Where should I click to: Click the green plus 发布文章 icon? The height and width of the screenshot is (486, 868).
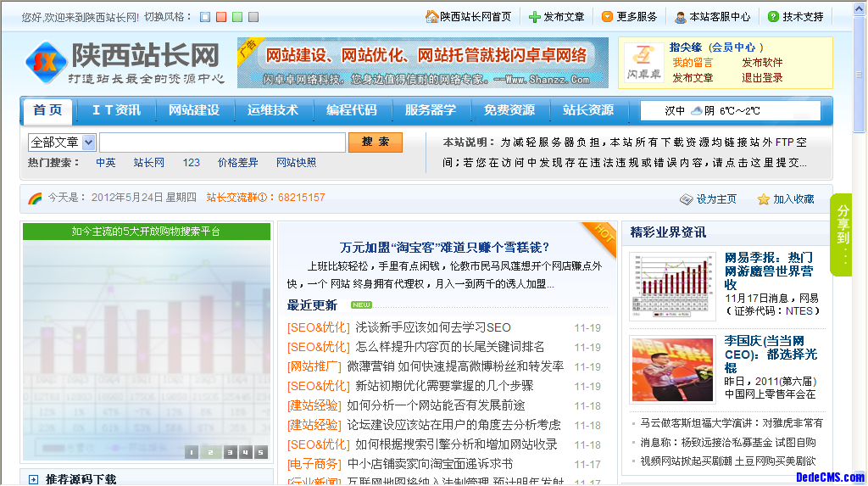pyautogui.click(x=534, y=17)
